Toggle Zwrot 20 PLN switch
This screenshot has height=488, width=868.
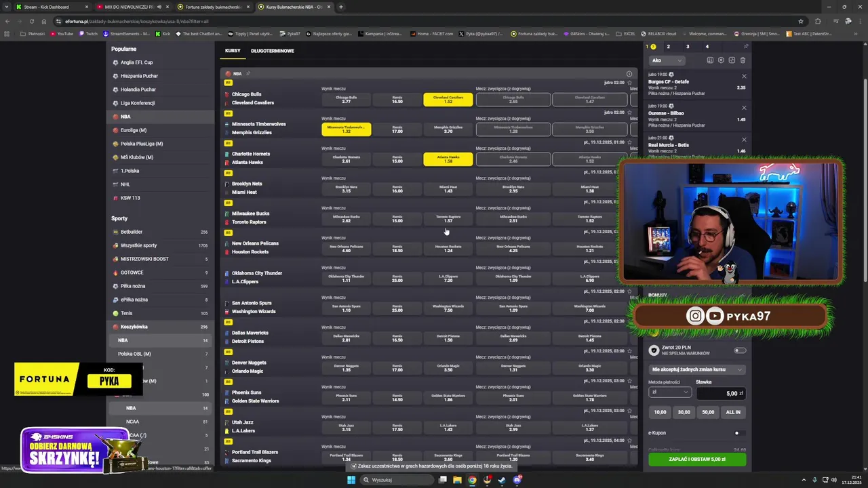point(740,350)
